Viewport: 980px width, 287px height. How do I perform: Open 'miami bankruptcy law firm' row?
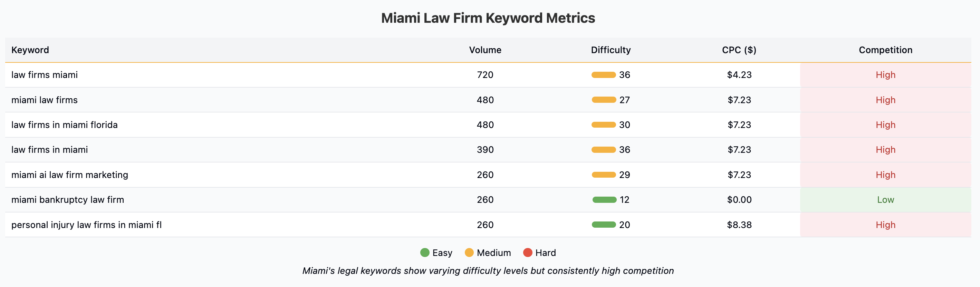(68, 200)
